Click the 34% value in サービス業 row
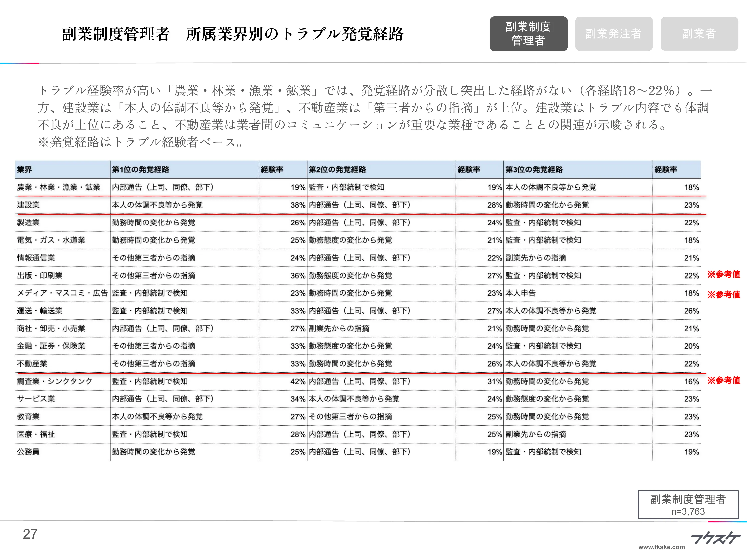Viewport: 747px width, 560px height. coord(298,399)
